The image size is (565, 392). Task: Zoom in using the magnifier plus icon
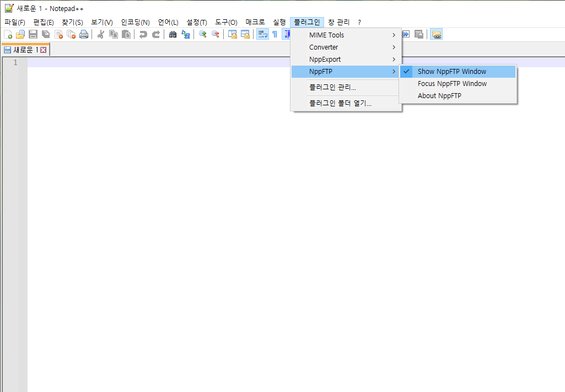[203, 35]
